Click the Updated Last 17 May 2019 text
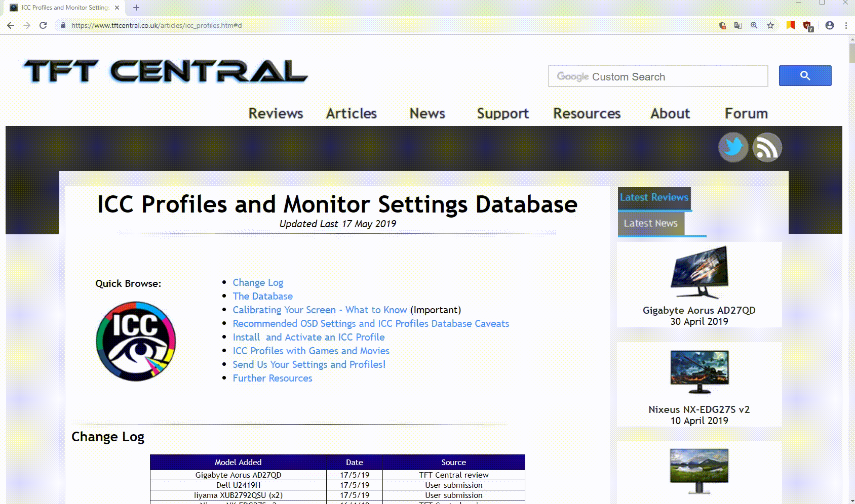855x504 pixels. (338, 224)
